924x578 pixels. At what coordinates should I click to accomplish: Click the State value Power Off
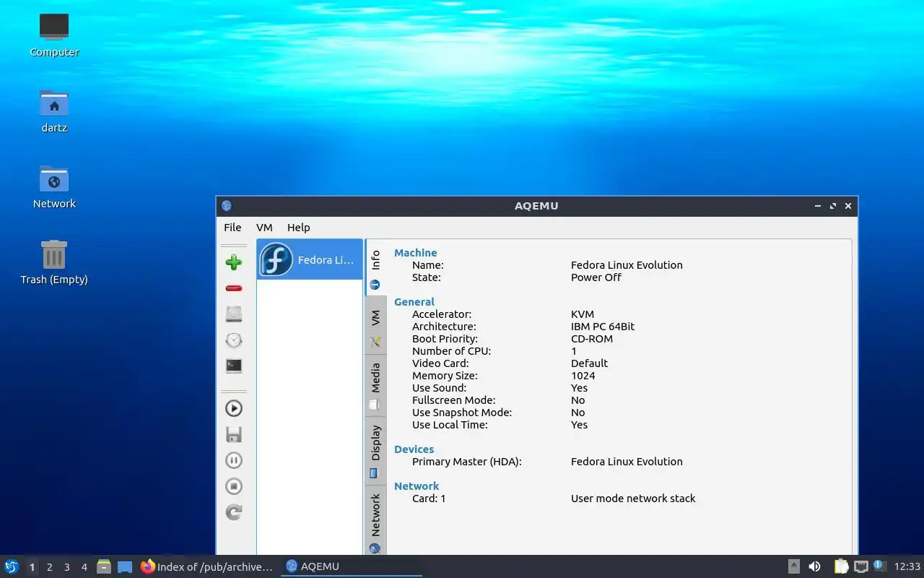596,277
